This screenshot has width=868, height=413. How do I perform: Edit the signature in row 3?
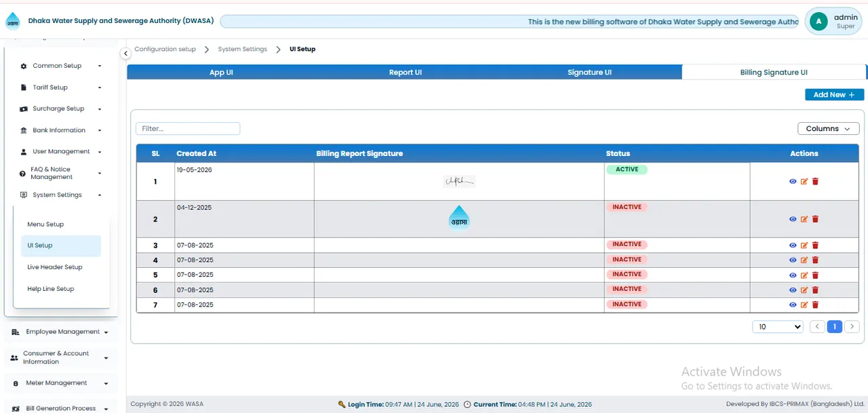pos(804,245)
